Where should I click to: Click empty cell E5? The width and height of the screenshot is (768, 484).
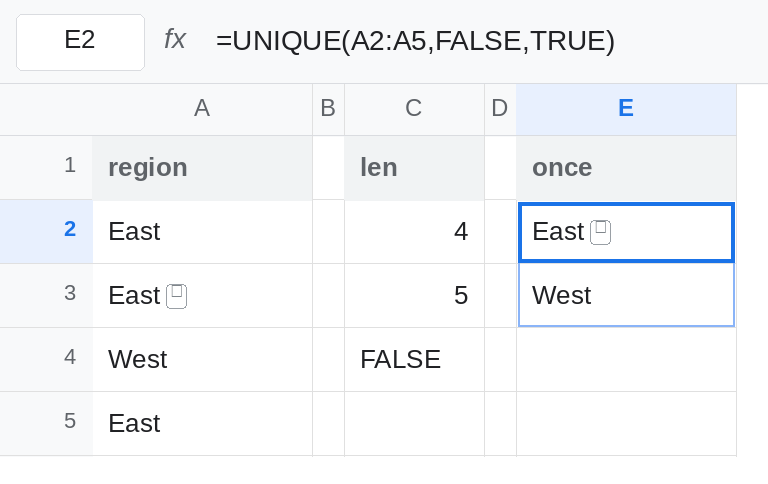pos(626,424)
